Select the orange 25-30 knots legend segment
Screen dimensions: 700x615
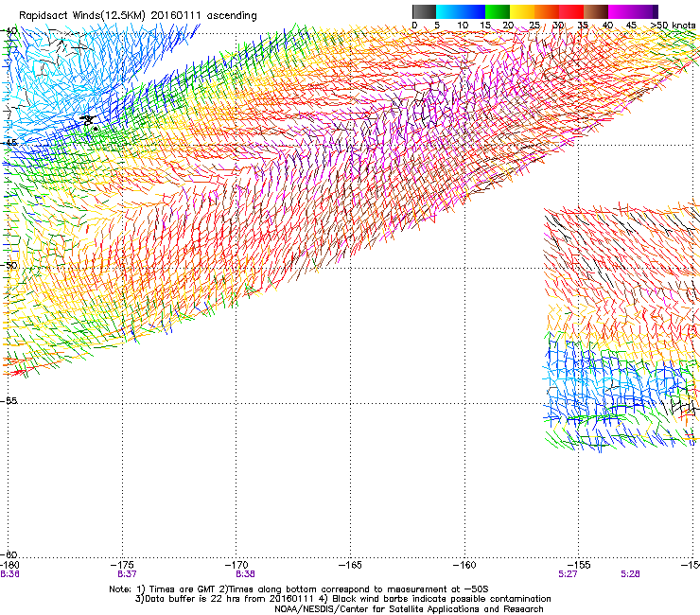click(547, 11)
